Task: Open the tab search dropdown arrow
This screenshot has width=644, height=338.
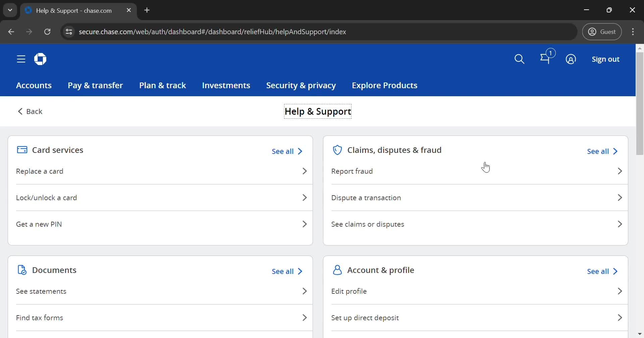Action: tap(10, 10)
